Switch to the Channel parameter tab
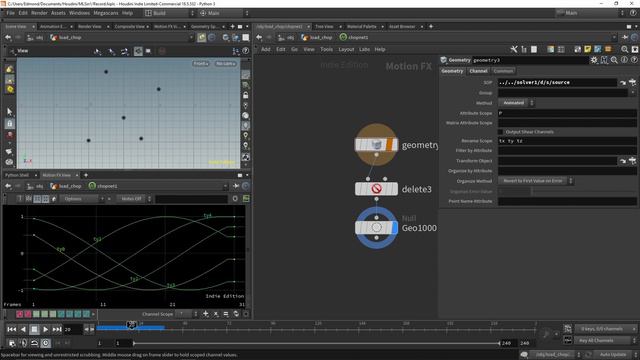Screen dimensions: 640x360 (x=478, y=71)
